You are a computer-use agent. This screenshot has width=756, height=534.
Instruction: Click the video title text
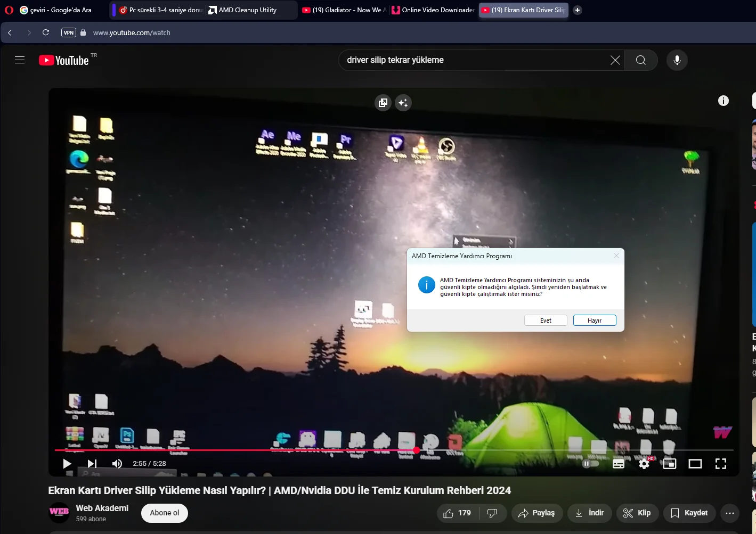280,490
